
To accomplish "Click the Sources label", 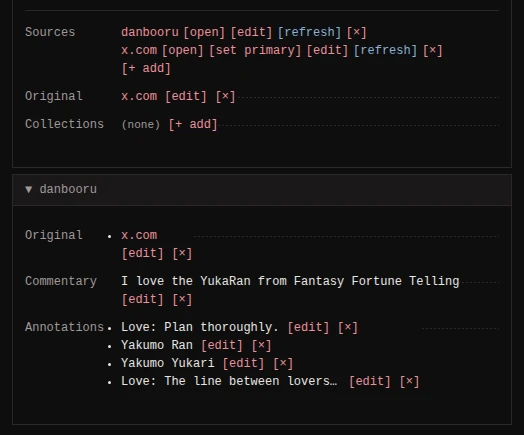I will pos(50,32).
